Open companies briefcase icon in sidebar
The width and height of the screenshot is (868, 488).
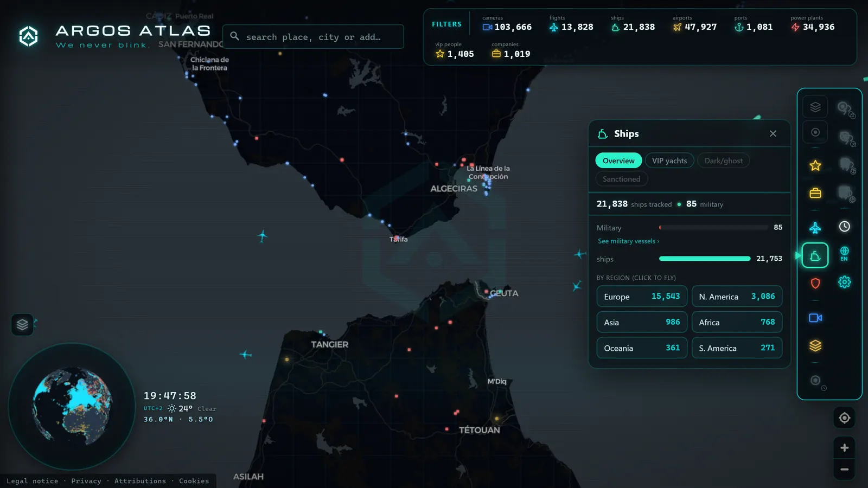pos(815,193)
